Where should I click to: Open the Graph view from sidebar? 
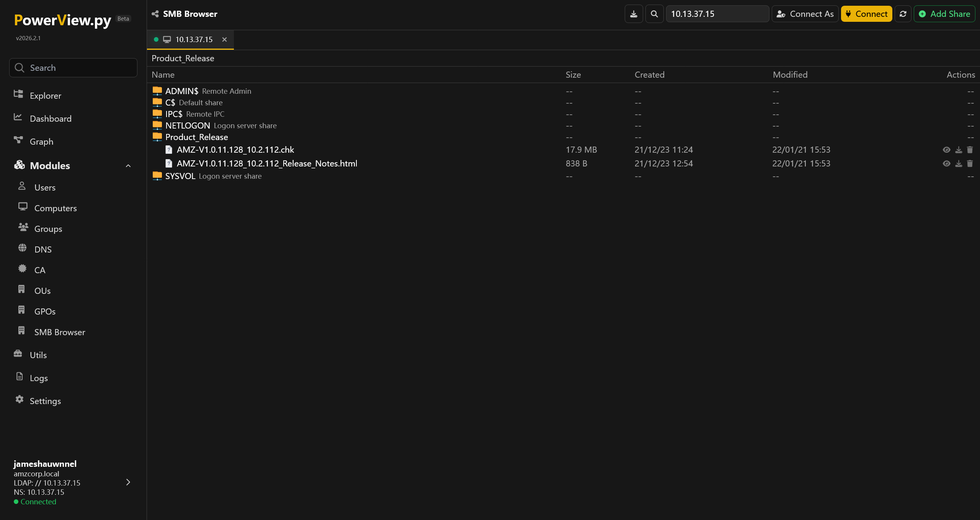(41, 142)
